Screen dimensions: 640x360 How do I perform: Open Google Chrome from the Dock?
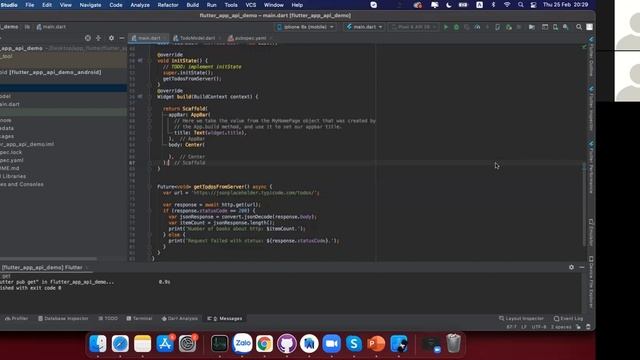(x=264, y=344)
